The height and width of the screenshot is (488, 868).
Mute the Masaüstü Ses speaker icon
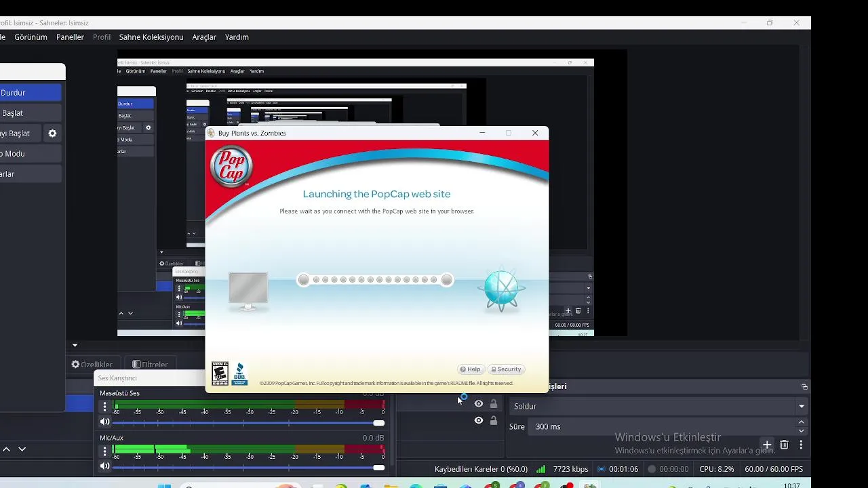(104, 422)
